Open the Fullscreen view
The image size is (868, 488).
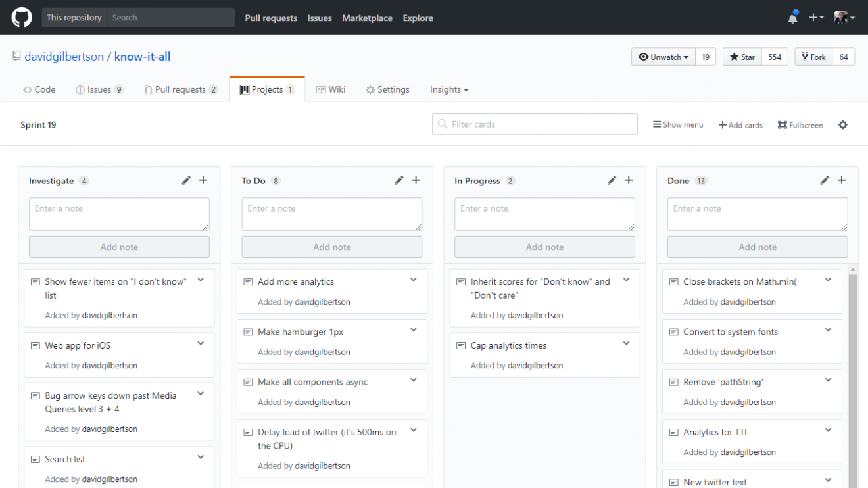pyautogui.click(x=800, y=125)
